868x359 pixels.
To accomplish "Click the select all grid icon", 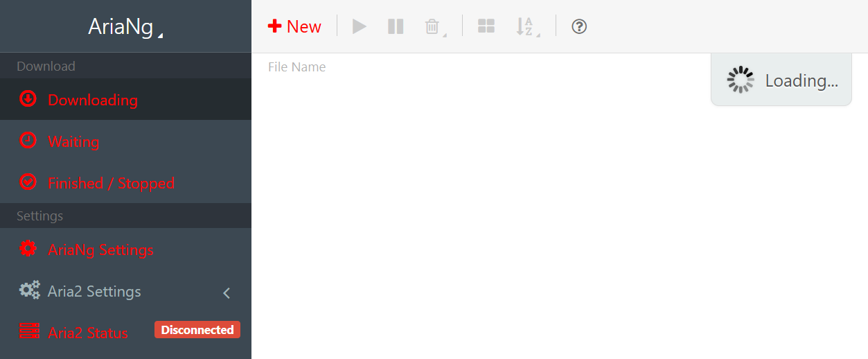I will coord(486,26).
